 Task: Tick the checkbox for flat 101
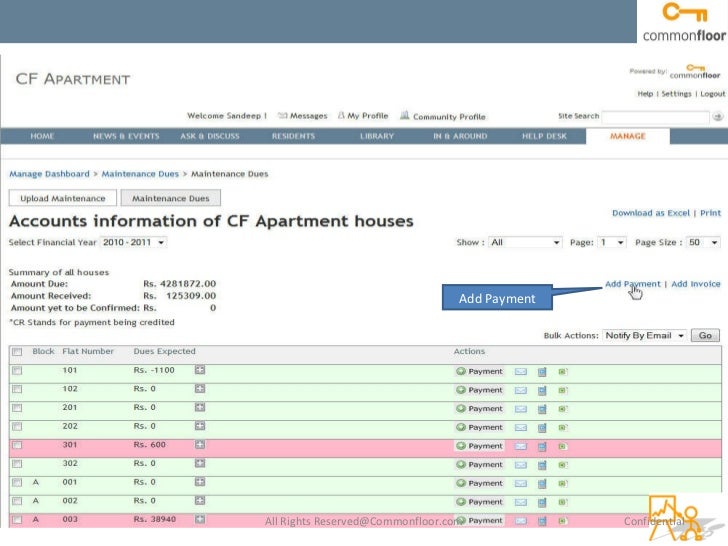point(17,370)
